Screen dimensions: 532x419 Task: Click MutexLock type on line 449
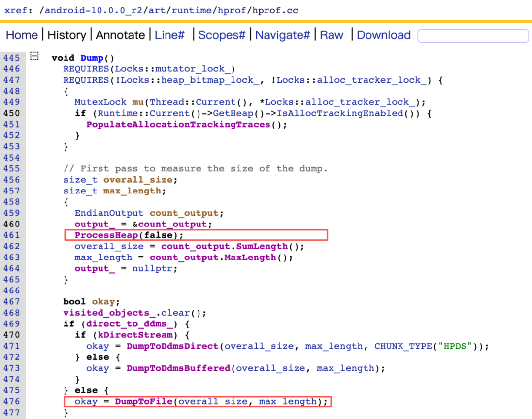[x=100, y=102]
